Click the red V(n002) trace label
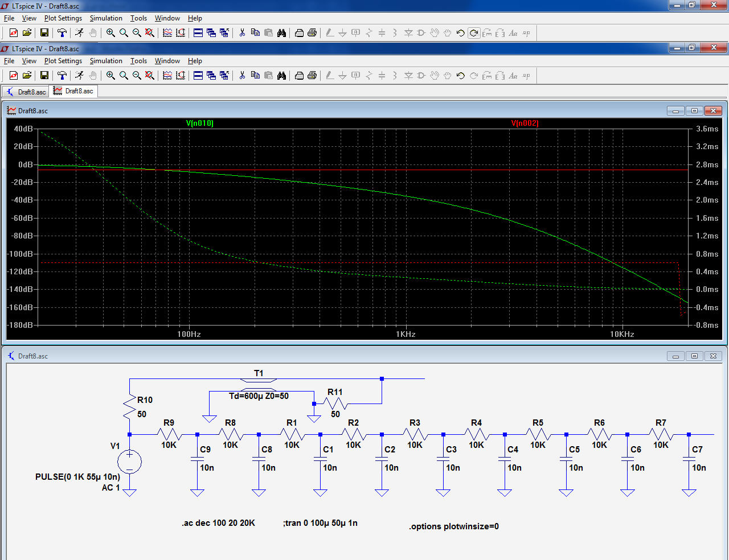 525,123
